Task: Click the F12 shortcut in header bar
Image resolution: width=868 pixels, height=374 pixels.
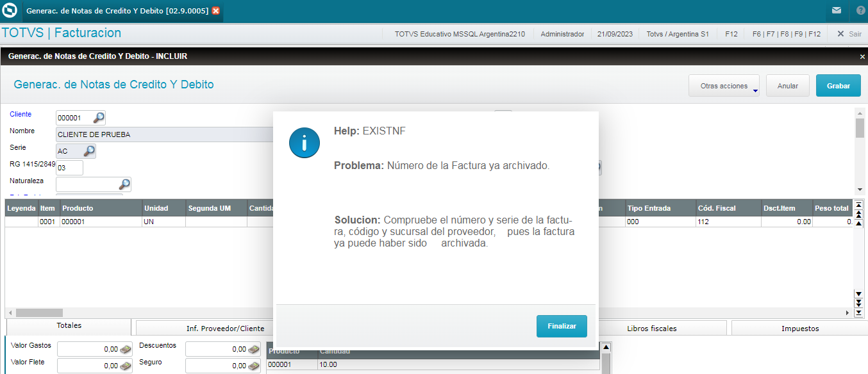Action: (x=731, y=34)
